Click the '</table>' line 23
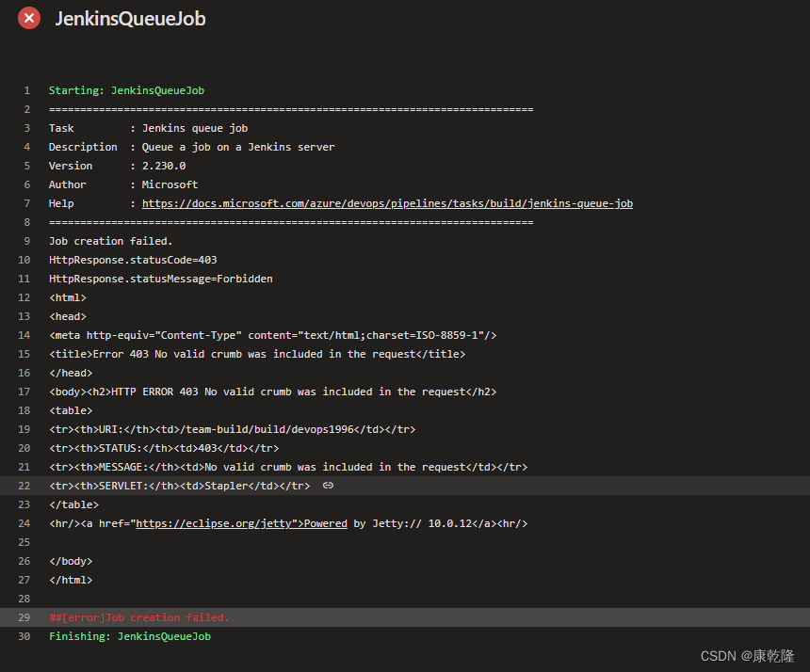 point(73,504)
